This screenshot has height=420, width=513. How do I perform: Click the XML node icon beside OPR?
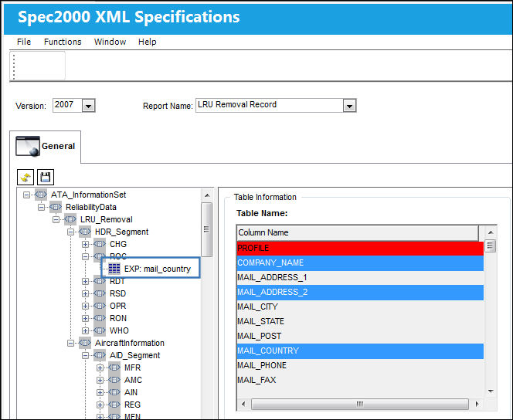(100, 306)
